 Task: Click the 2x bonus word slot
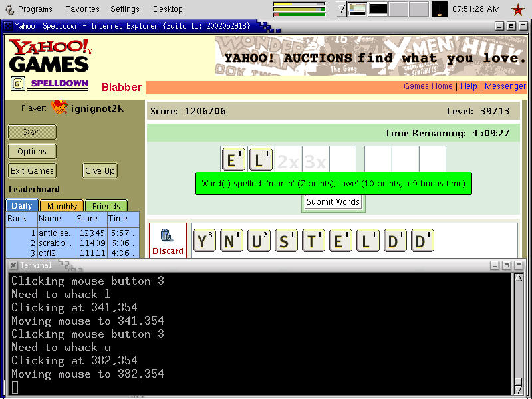(x=289, y=160)
